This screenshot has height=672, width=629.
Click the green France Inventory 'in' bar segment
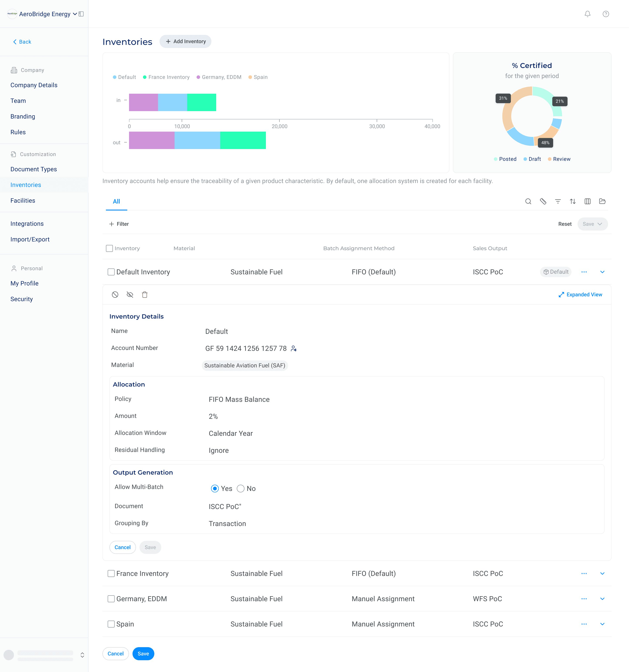pyautogui.click(x=202, y=102)
